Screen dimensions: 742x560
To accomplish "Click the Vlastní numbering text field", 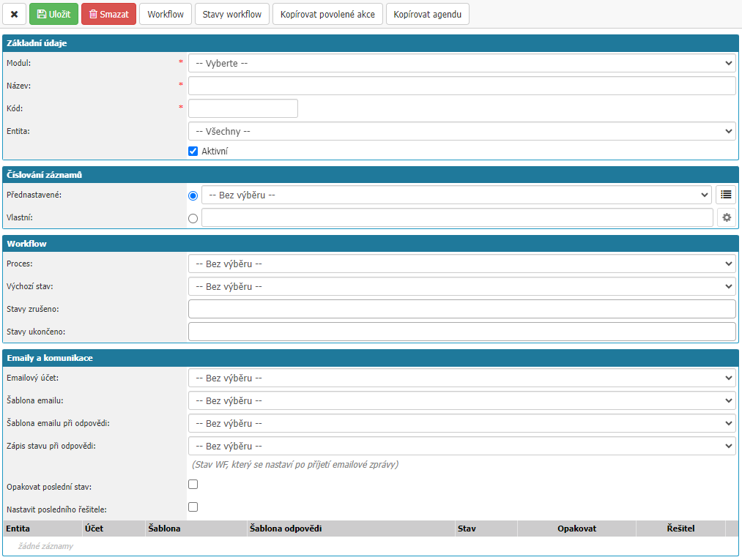I will coord(457,217).
